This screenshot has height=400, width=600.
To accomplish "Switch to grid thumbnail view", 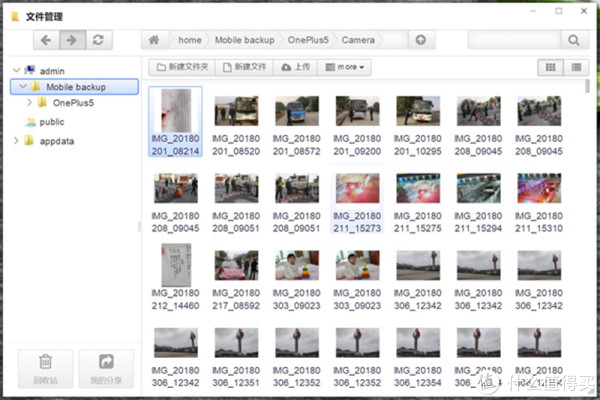I will (549, 67).
